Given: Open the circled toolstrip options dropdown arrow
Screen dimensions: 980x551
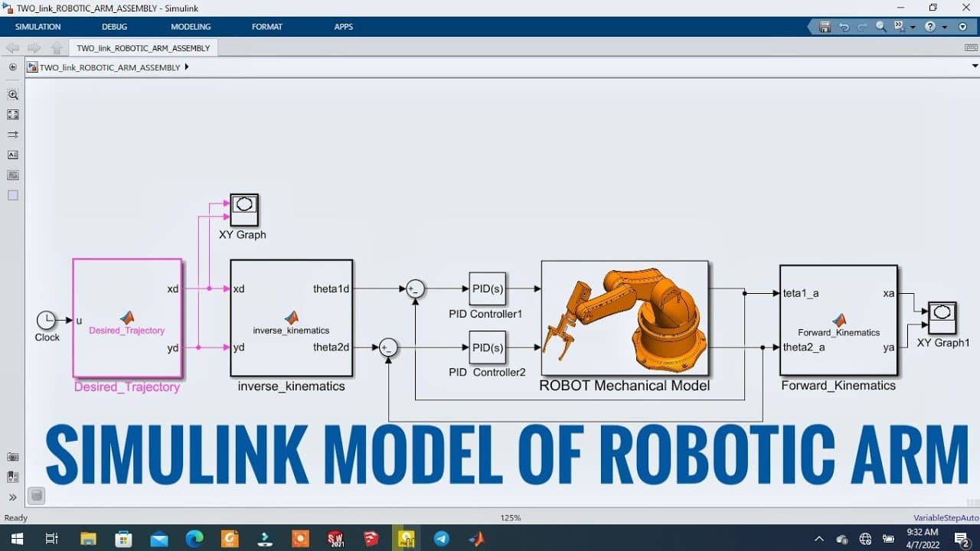Looking at the screenshot, I should pyautogui.click(x=963, y=27).
